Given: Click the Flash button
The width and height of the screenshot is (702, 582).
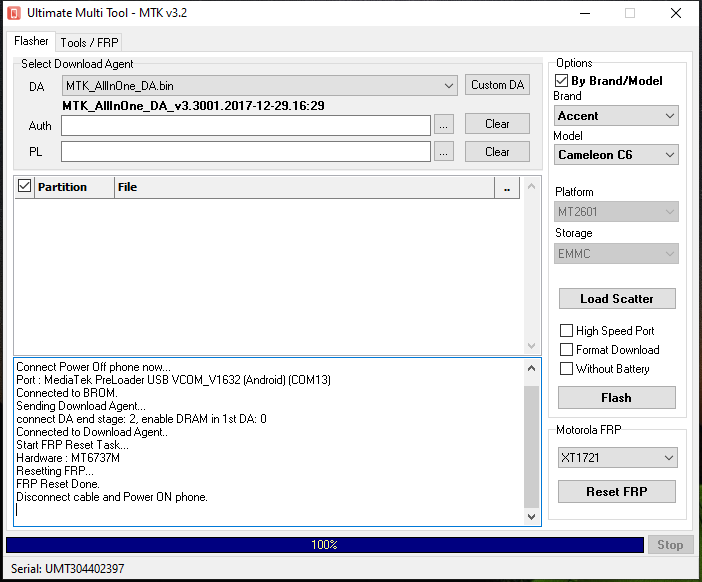Looking at the screenshot, I should coord(616,398).
